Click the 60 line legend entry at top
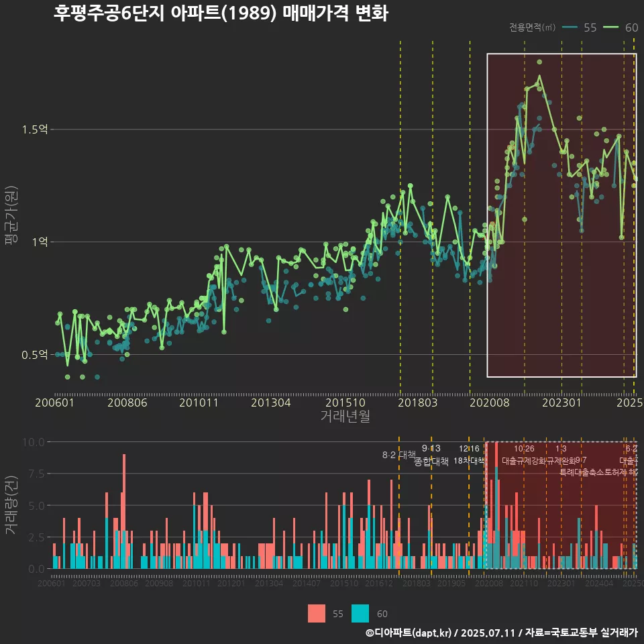The width and height of the screenshot is (644, 644). tap(621, 28)
